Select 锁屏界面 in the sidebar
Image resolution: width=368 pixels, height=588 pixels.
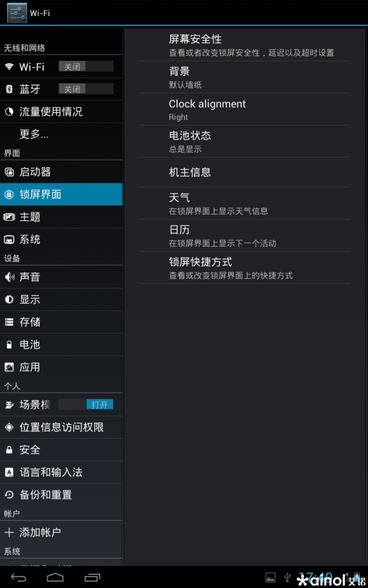(61, 194)
